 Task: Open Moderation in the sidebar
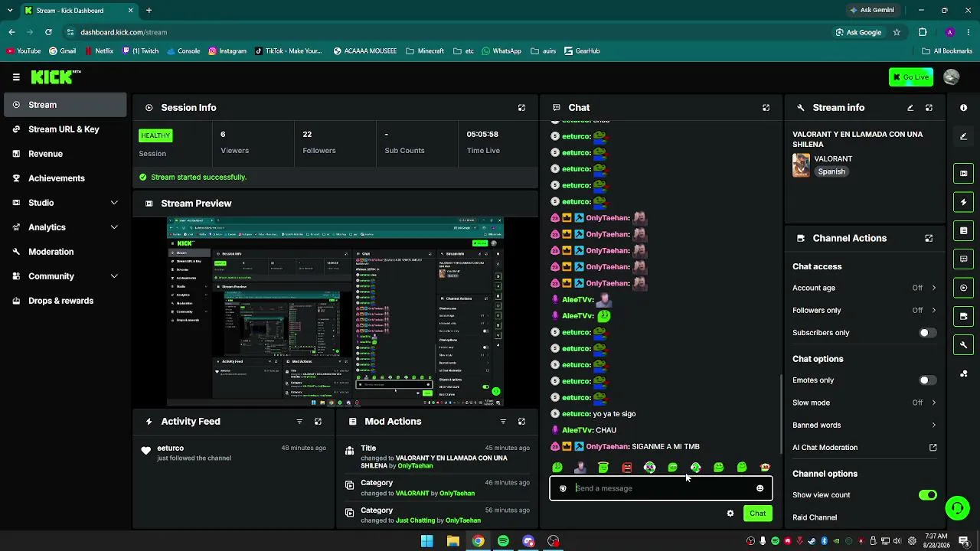pos(65,252)
